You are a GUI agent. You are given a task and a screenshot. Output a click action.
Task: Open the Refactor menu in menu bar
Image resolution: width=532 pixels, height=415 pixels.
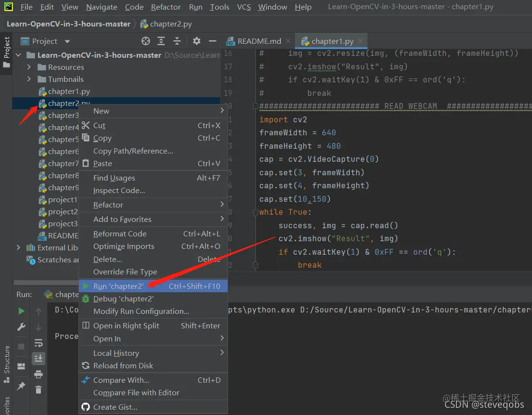[x=165, y=7]
